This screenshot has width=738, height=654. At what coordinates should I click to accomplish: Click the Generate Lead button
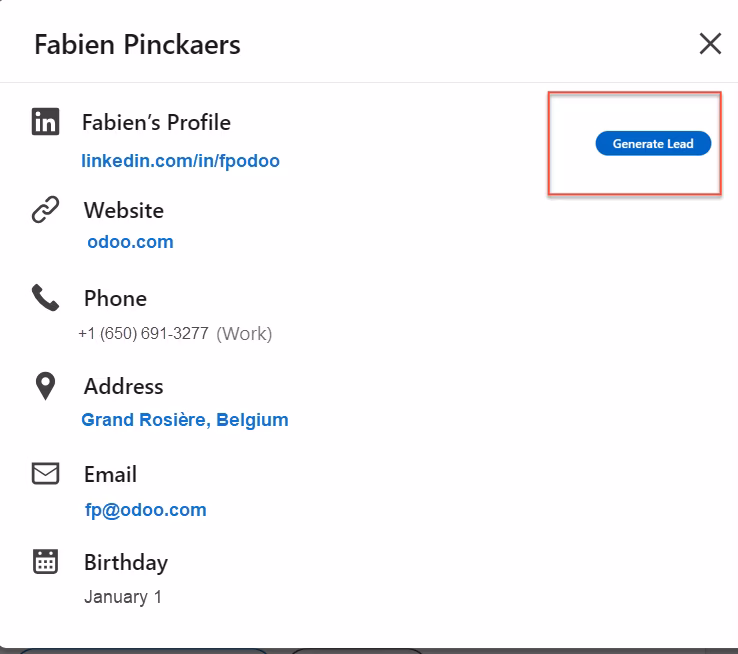pos(653,144)
